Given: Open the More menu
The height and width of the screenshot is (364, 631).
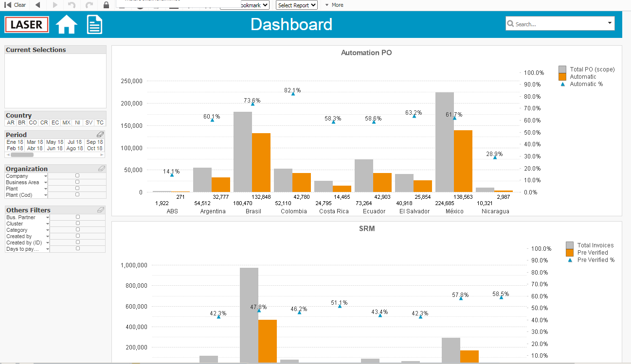Looking at the screenshot, I should [334, 5].
